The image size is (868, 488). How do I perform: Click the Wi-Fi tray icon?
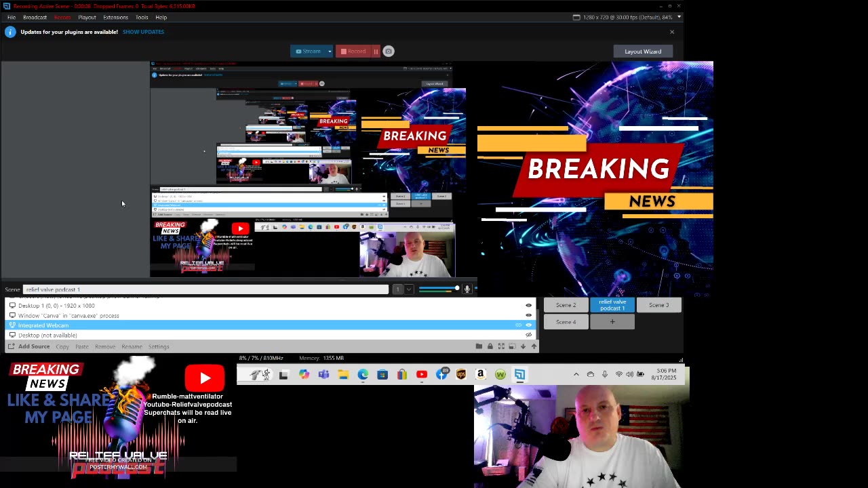click(618, 374)
